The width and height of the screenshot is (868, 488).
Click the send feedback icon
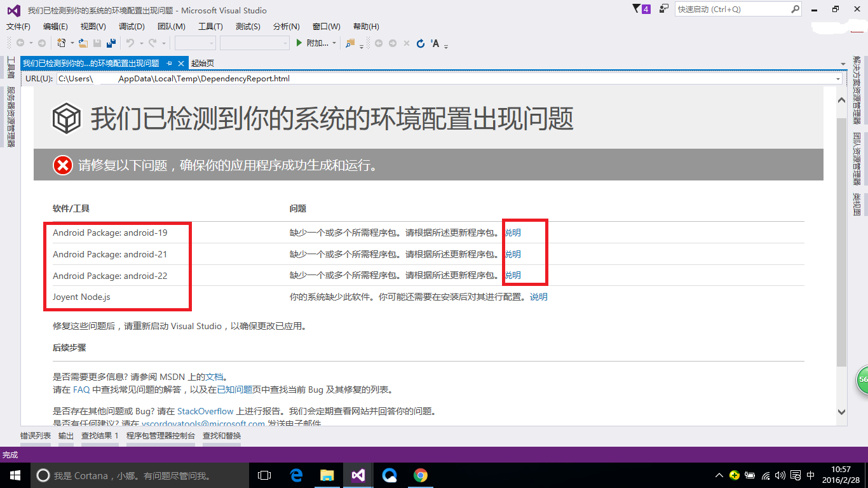[664, 9]
